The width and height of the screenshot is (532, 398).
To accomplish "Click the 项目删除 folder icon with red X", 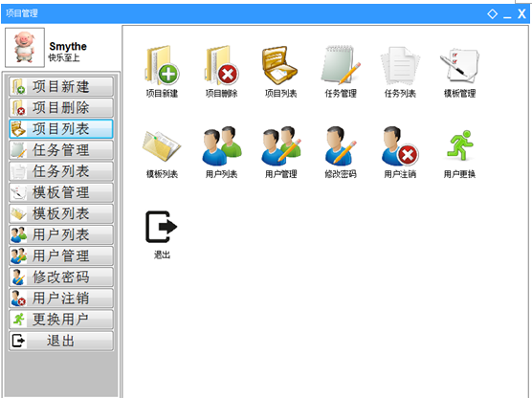I will point(222,65).
